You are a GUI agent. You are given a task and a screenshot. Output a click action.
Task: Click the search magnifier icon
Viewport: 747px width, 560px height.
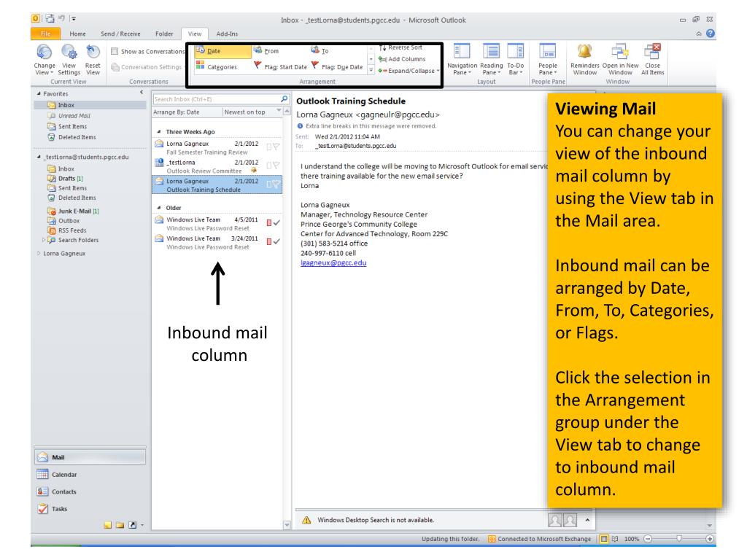(285, 98)
